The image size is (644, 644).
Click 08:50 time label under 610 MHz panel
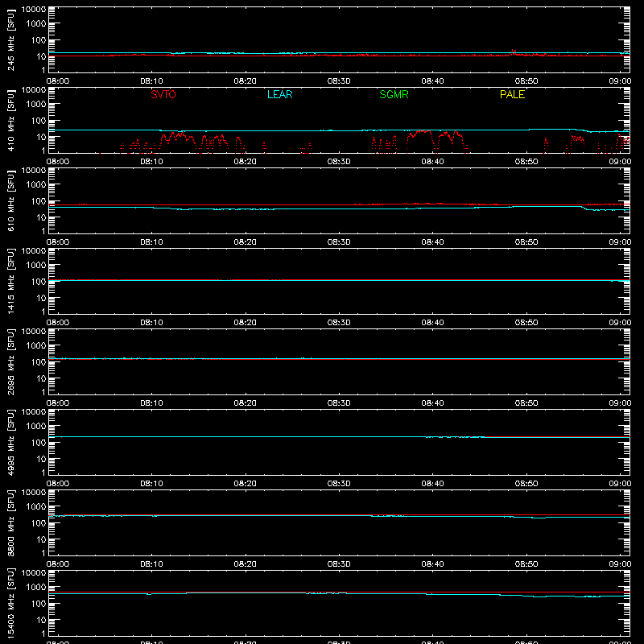pyautogui.click(x=526, y=242)
